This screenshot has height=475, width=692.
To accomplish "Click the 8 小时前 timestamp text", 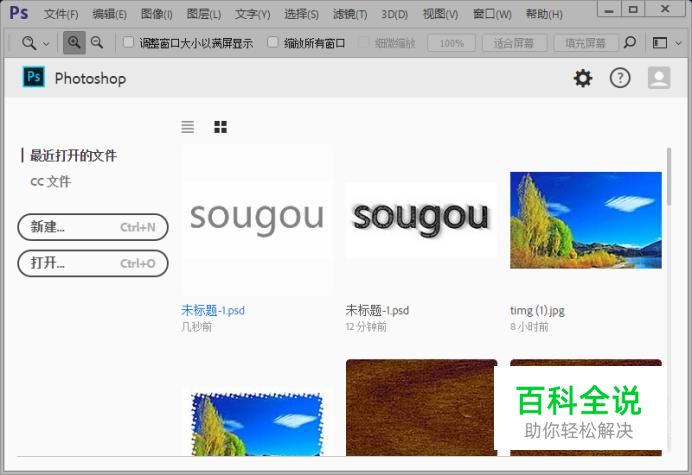I will pos(529,327).
